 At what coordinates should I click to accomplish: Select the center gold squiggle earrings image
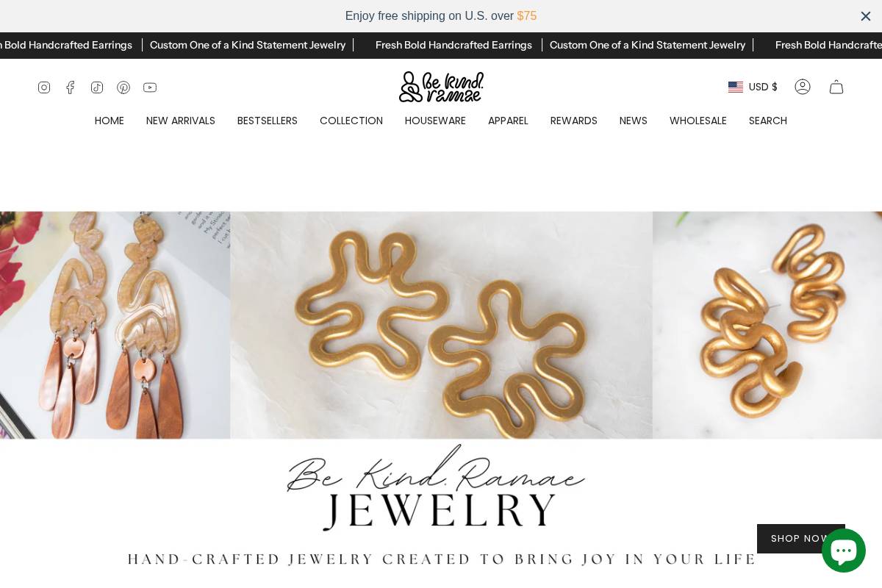(x=441, y=325)
